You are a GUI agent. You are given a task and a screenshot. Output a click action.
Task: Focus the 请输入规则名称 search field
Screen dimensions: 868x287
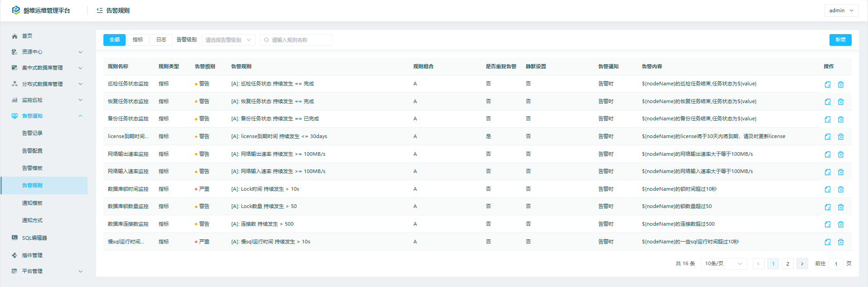coord(296,40)
